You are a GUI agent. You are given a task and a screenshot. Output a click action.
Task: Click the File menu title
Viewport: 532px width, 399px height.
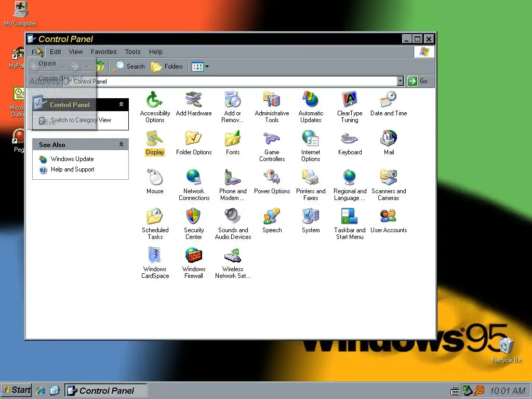(x=36, y=52)
